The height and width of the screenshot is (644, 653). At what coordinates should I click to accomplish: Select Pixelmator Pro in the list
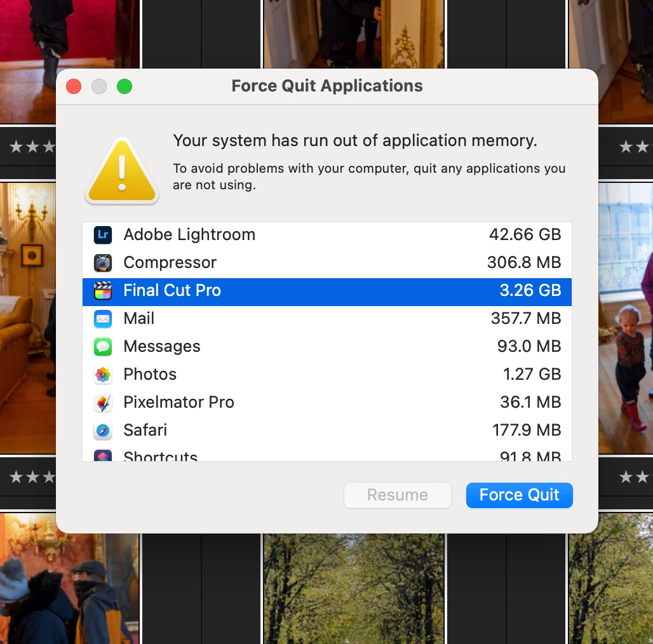point(327,403)
